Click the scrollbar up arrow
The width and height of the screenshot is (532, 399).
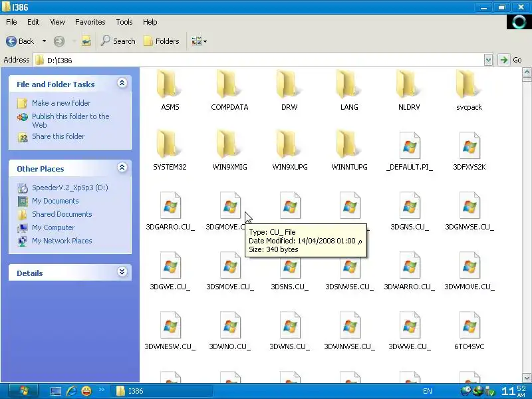coord(527,72)
